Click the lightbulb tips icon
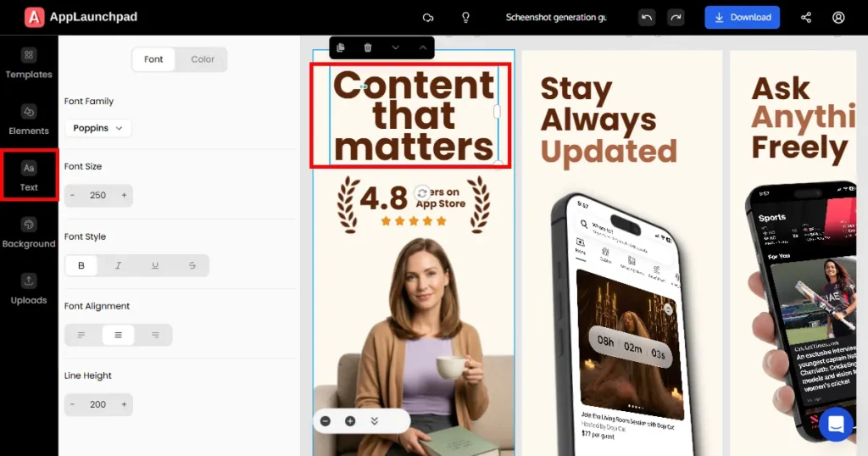The image size is (868, 456). point(465,18)
